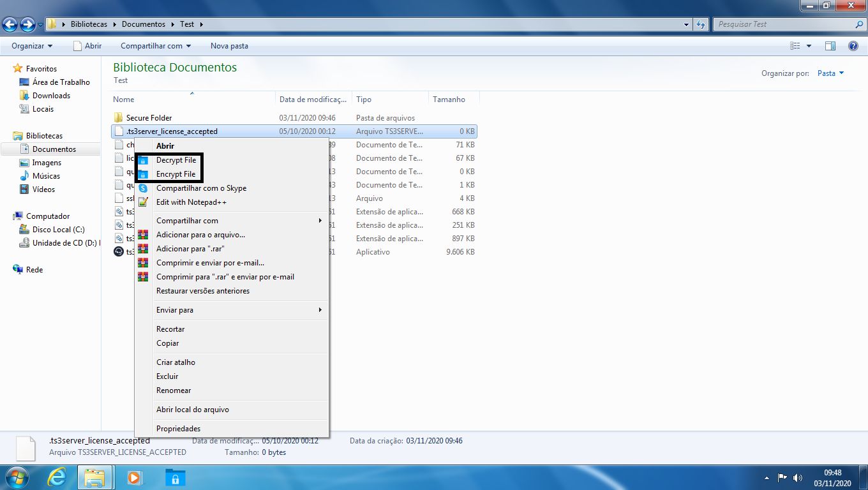Open the recent pages dropdown arrow

point(41,24)
